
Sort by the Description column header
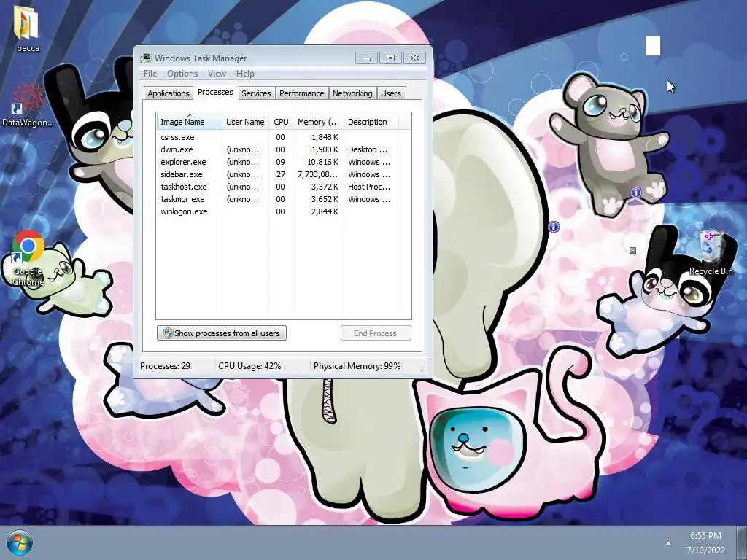coord(370,122)
